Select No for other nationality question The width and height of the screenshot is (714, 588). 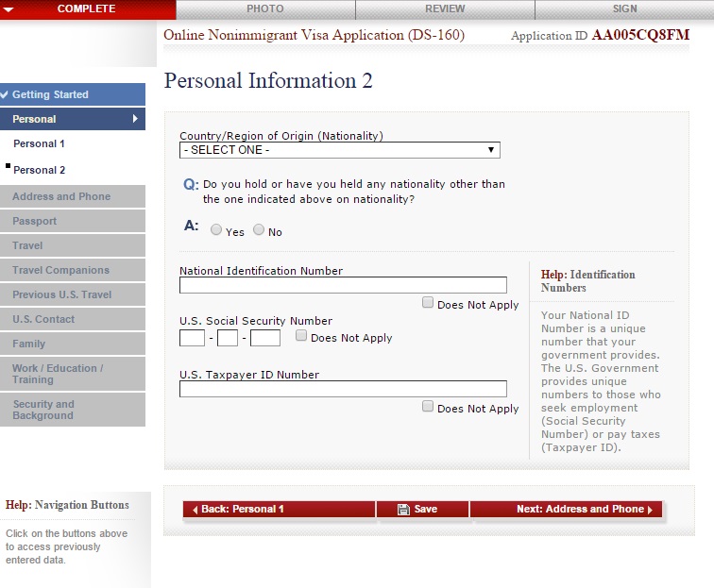tap(259, 230)
